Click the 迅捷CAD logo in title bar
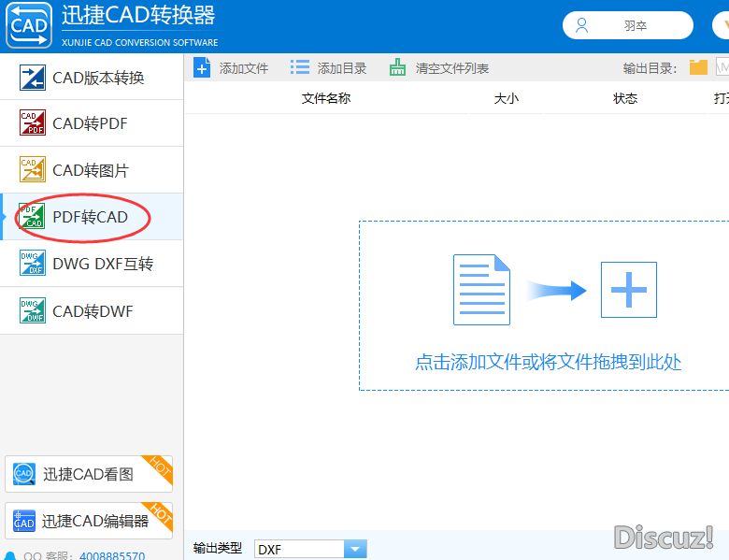 click(x=28, y=25)
